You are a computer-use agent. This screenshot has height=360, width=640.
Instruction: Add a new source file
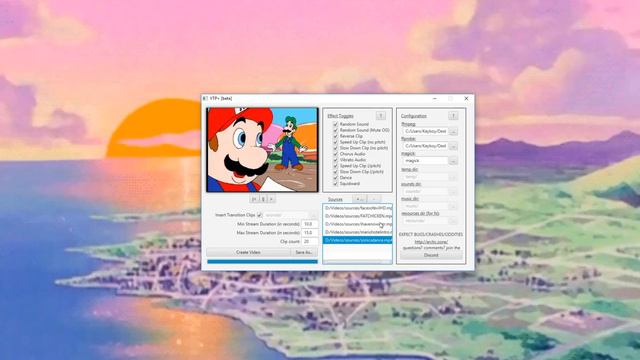coord(359,199)
